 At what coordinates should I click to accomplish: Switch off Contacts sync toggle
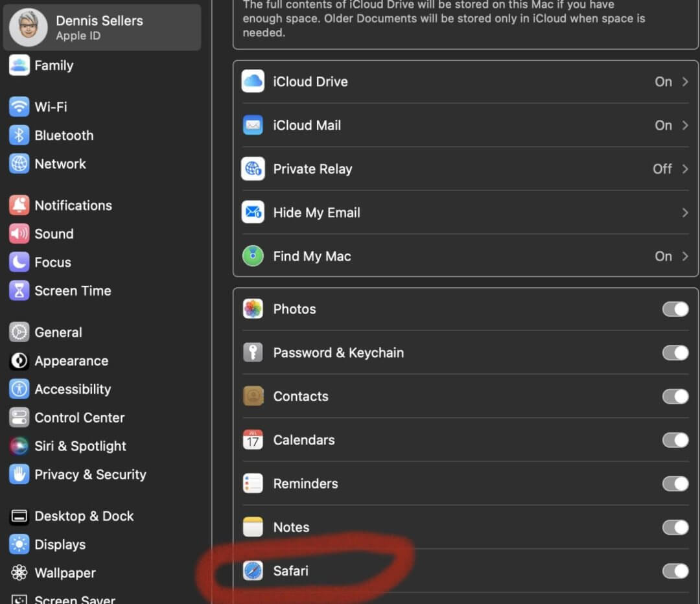pyautogui.click(x=675, y=396)
